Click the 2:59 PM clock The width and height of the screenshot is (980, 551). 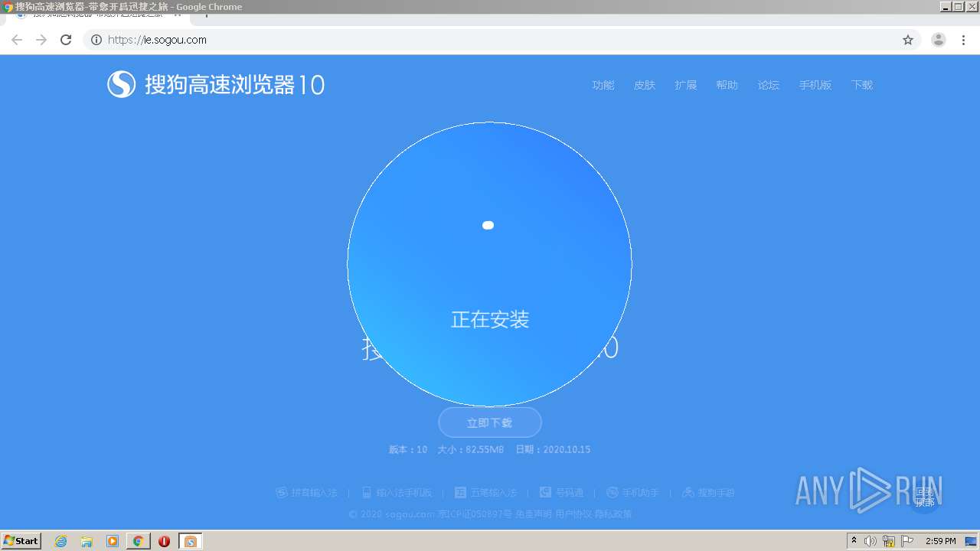tap(941, 541)
